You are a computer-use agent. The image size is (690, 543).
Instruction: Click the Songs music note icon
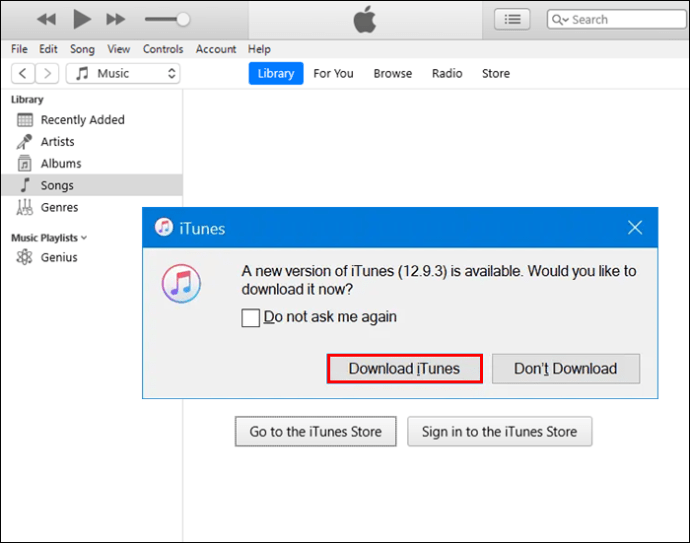26,185
